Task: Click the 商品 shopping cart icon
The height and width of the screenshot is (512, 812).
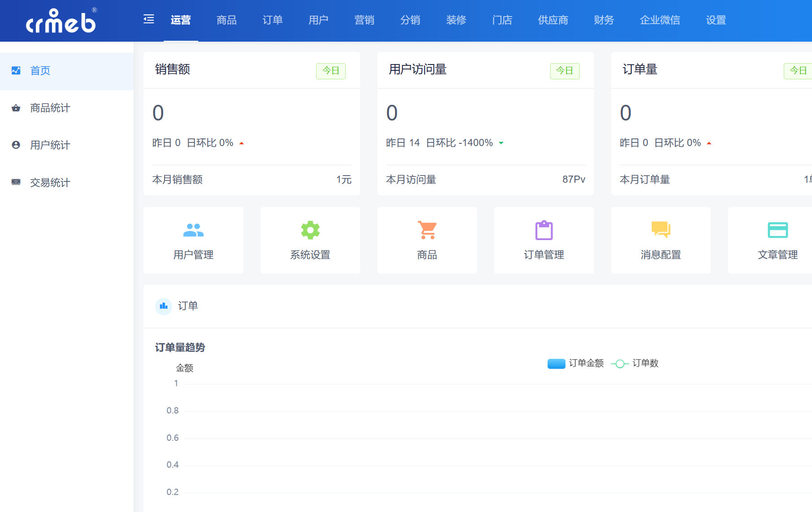Action: [x=427, y=230]
